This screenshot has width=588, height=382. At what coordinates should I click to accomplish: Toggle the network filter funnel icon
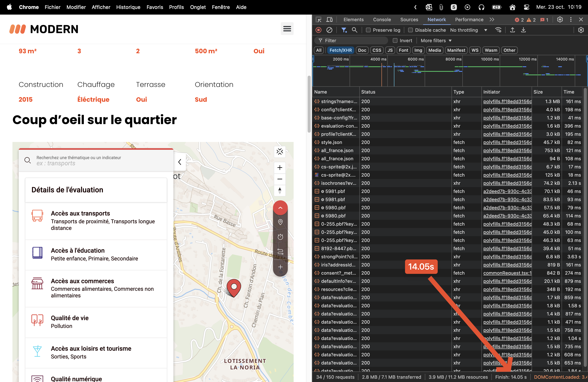(344, 30)
